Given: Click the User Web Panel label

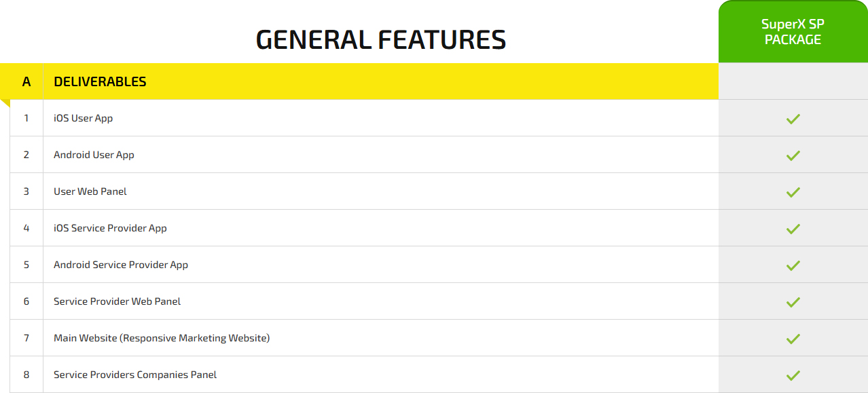Looking at the screenshot, I should click(x=90, y=191).
